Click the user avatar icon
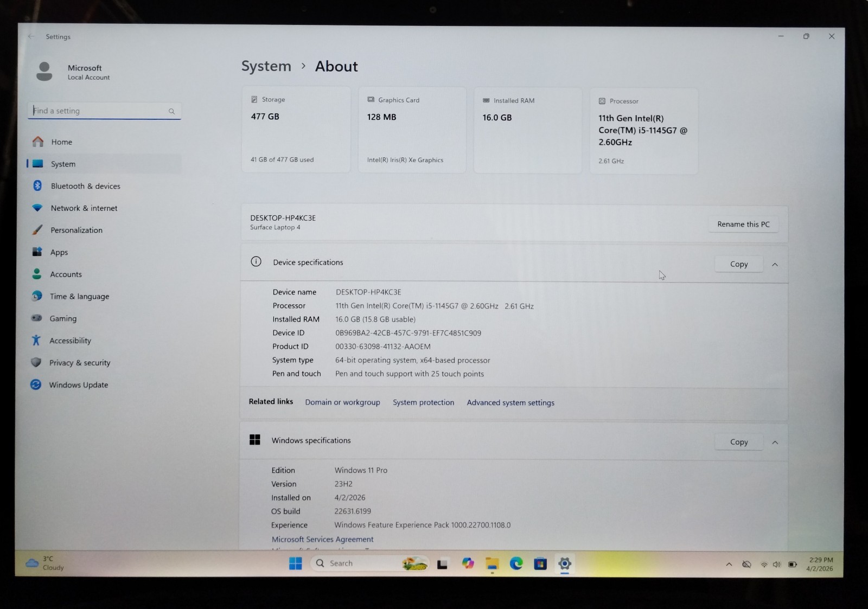Viewport: 868px width, 609px height. [x=44, y=71]
